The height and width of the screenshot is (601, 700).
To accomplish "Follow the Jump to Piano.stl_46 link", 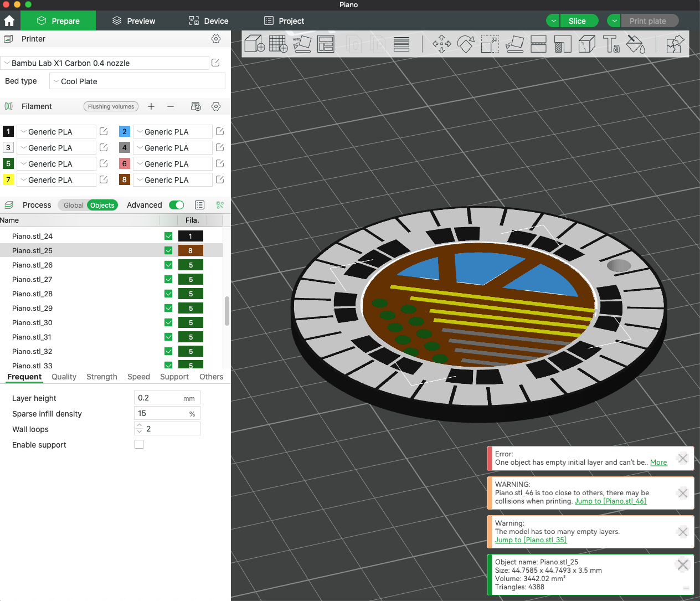I will click(x=610, y=501).
